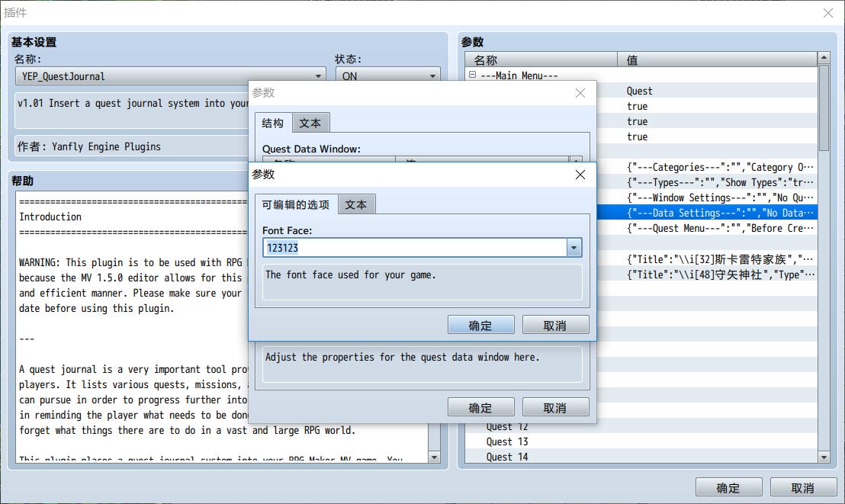Click the Font Face input field
The image size is (845, 504).
pyautogui.click(x=415, y=248)
